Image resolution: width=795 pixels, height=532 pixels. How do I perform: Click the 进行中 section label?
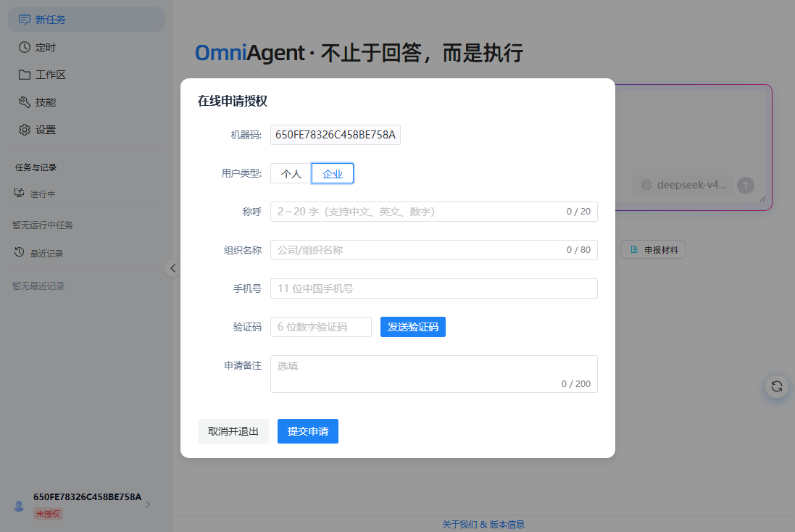(43, 194)
